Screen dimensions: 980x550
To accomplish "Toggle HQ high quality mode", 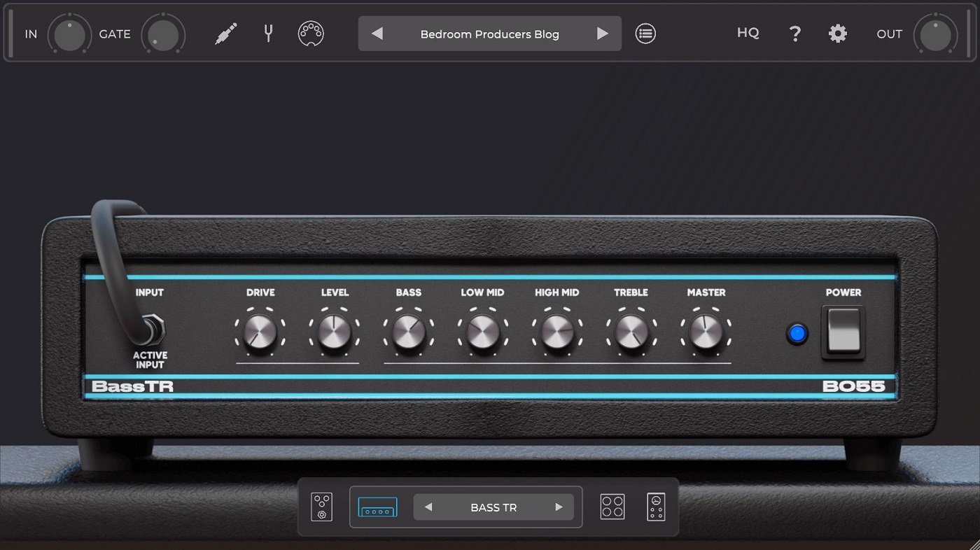I will tap(748, 33).
